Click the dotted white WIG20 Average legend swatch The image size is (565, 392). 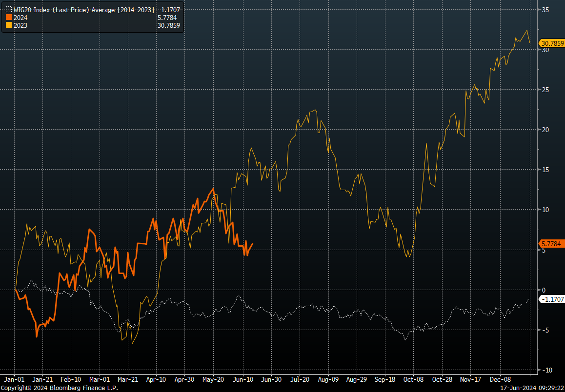tap(8, 9)
